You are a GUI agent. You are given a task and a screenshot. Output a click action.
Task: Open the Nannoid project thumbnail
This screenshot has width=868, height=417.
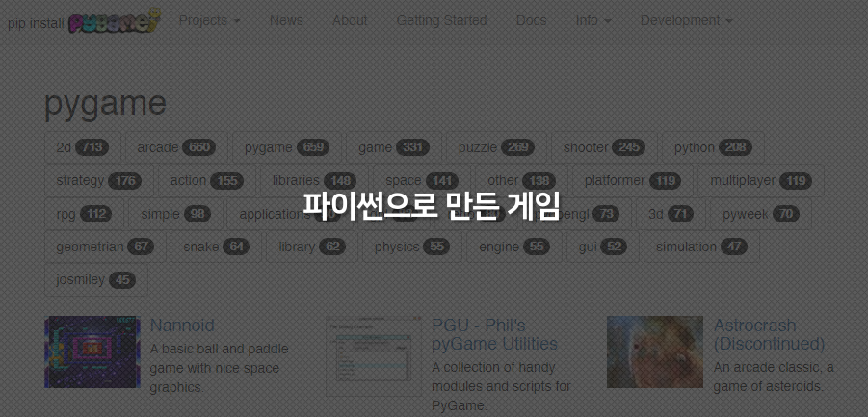[92, 352]
